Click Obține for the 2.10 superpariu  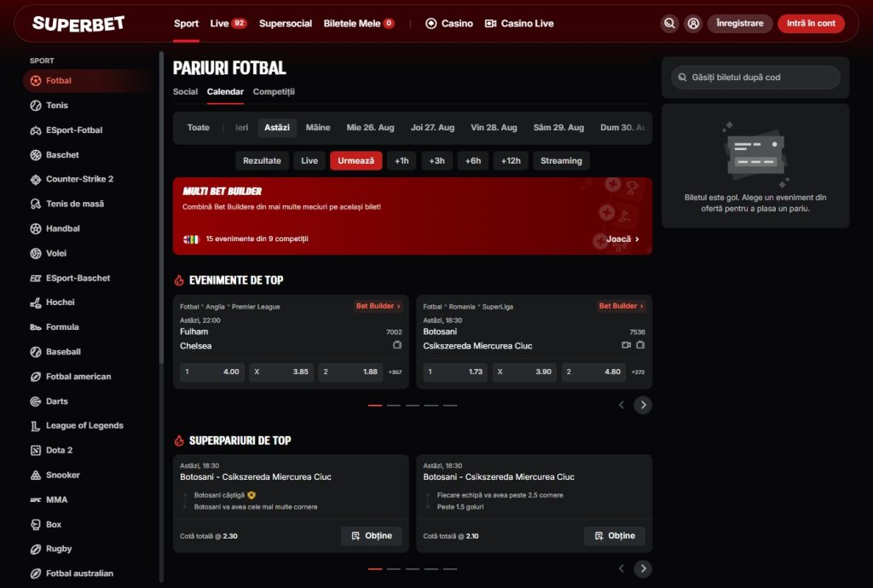(615, 536)
